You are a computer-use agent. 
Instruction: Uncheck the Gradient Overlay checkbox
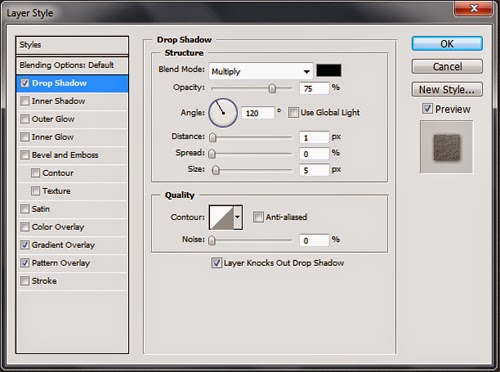(x=25, y=245)
